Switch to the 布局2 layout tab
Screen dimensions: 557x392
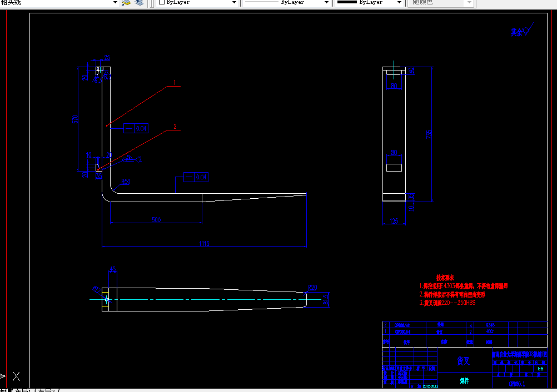[x=47, y=390]
